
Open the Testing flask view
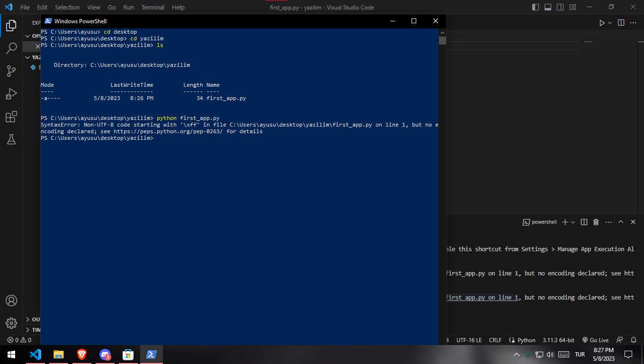coord(11,139)
